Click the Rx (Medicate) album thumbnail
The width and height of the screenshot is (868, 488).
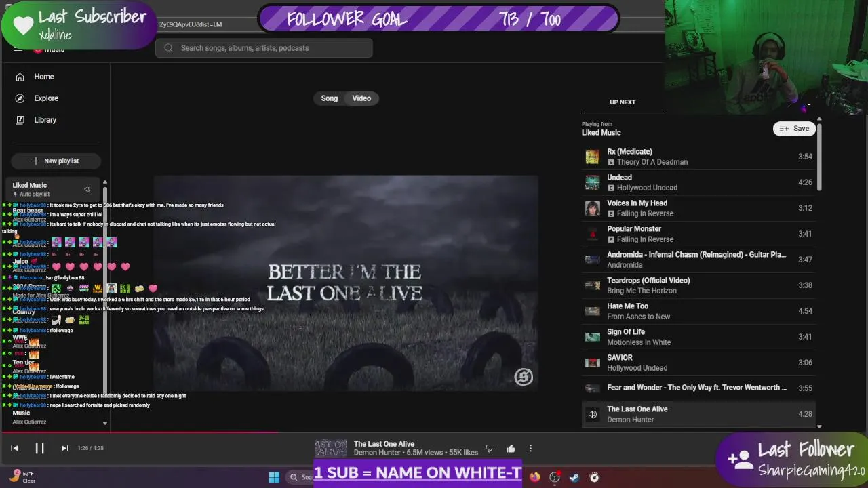coord(593,157)
